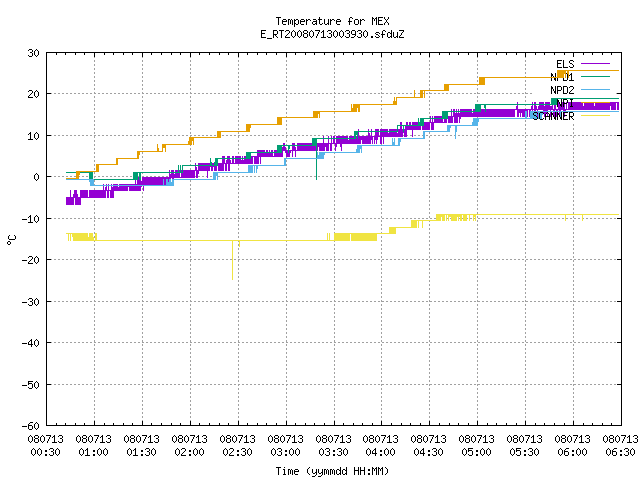640x480 pixels.
Task: Click the purple ELS legend line sample
Action: (595, 64)
